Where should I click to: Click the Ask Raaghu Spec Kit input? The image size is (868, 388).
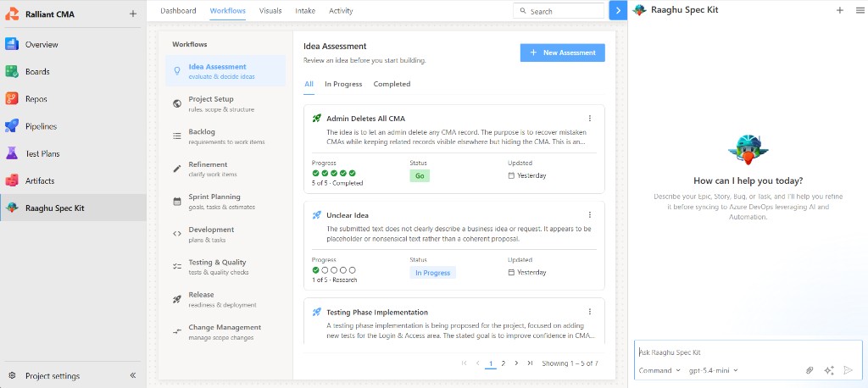click(x=748, y=352)
